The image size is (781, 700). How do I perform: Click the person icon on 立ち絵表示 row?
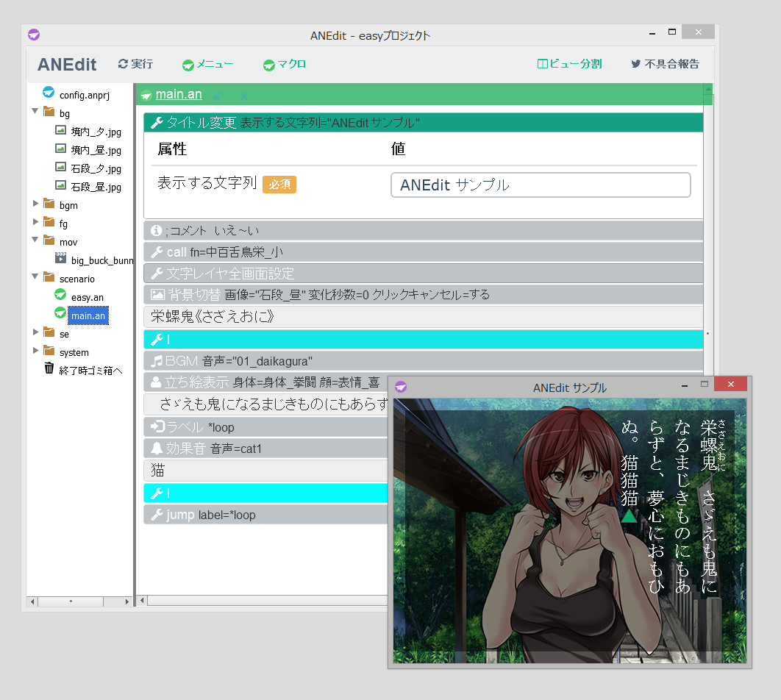click(x=156, y=382)
